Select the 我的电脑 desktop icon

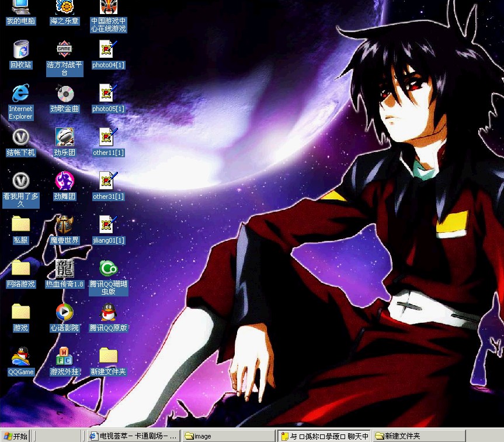20,8
